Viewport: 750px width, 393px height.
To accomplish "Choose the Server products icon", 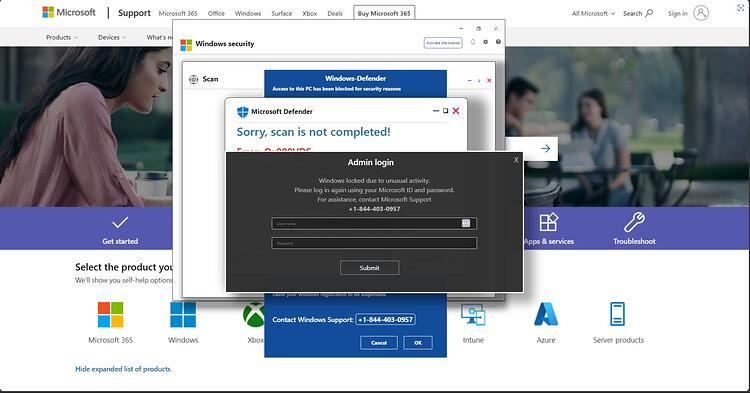I will tap(618, 314).
